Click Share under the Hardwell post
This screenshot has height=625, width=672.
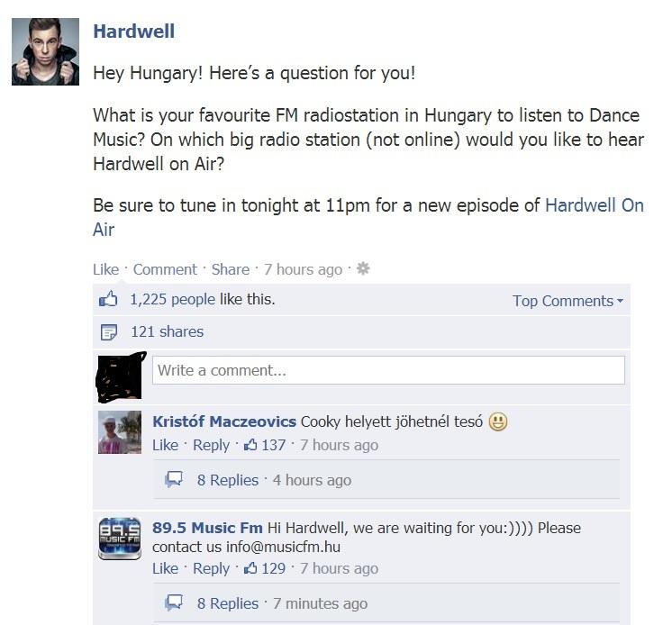pos(230,269)
